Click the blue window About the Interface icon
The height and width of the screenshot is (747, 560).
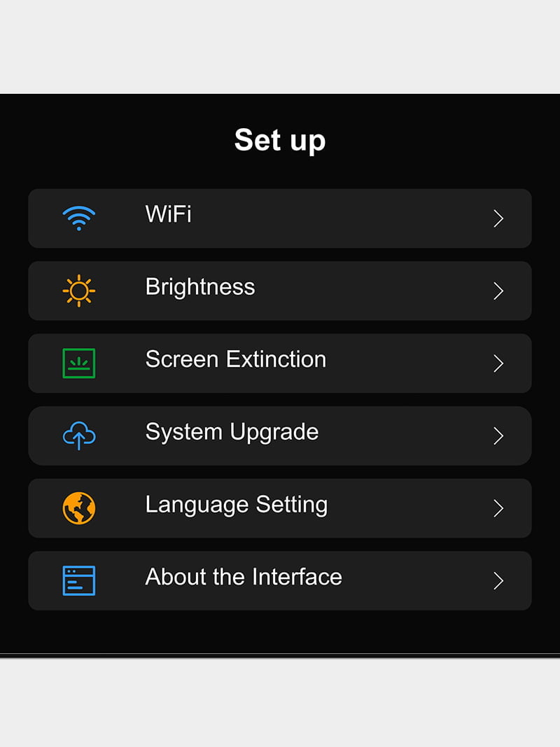pyautogui.click(x=78, y=580)
